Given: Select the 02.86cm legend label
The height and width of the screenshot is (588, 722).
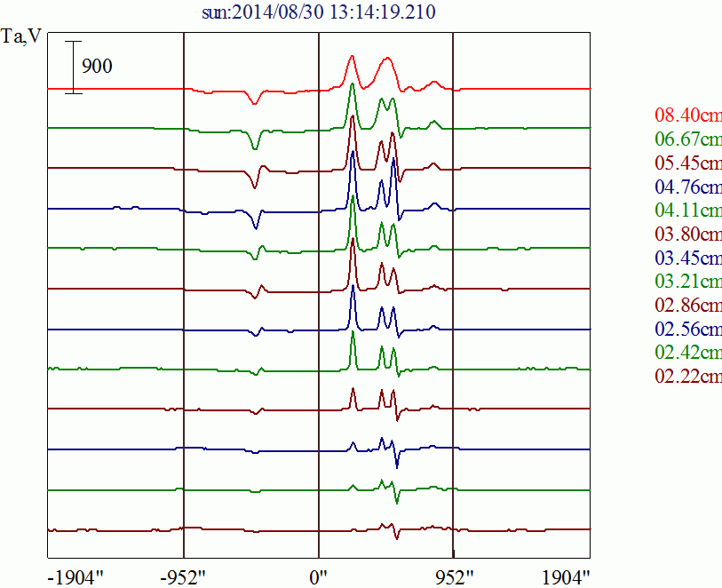Looking at the screenshot, I should click(x=688, y=305).
